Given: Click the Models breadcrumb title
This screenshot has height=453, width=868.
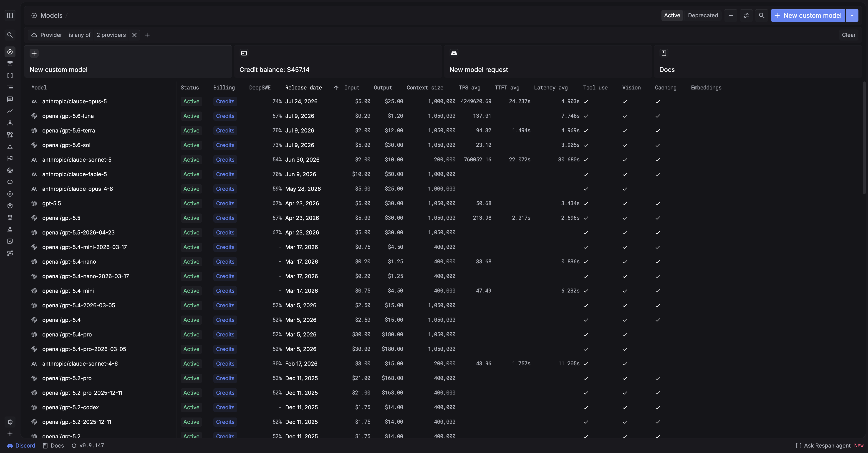Looking at the screenshot, I should (51, 15).
